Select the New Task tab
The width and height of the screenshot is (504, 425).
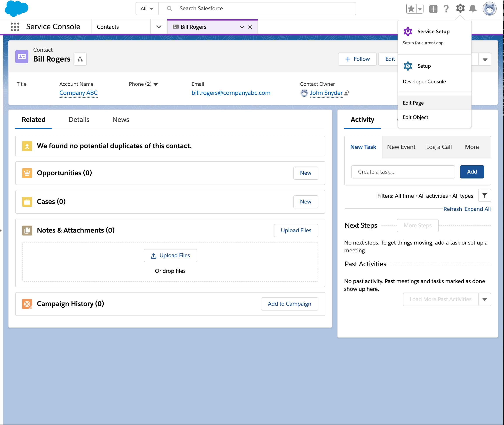pos(363,147)
